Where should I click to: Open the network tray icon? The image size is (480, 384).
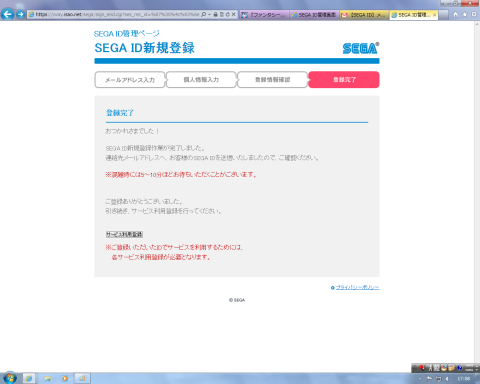coord(439,379)
